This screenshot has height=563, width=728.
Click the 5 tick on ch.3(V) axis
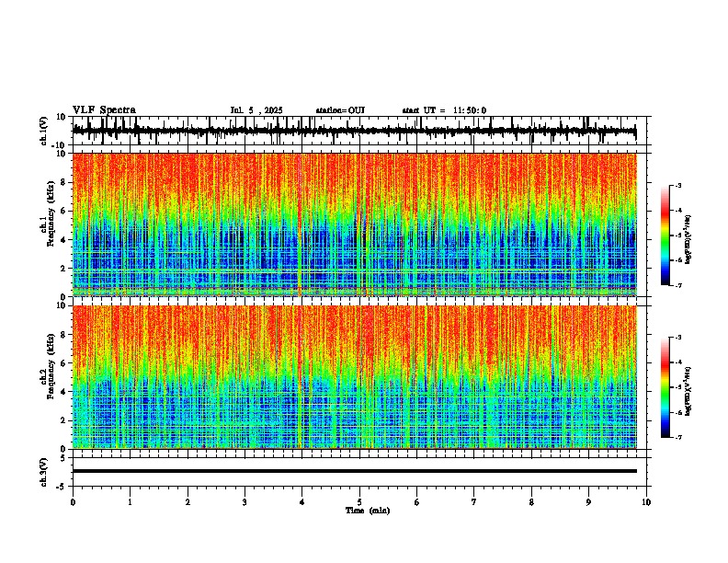(x=64, y=458)
